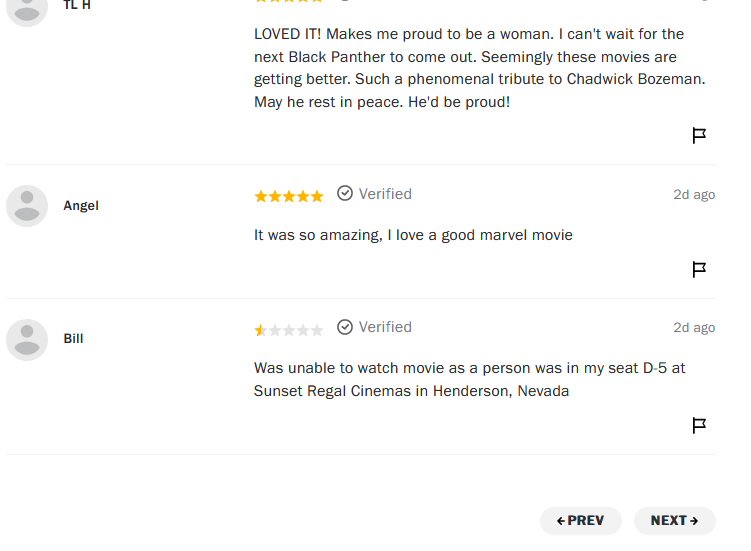Click Bill's profile avatar

[27, 340]
